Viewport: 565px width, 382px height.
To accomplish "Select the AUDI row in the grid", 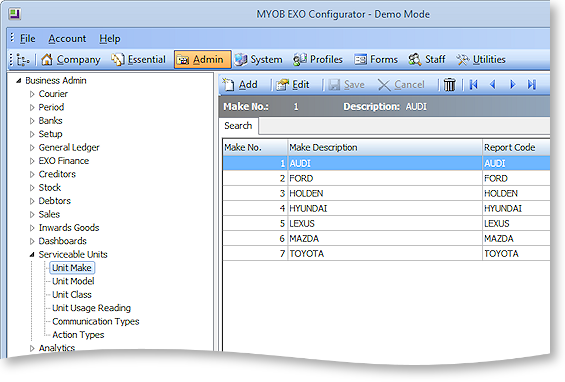I will [386, 163].
